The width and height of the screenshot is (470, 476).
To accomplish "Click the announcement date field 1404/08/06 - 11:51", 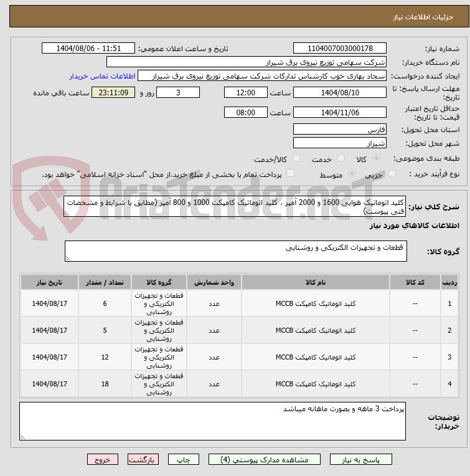I will (88, 48).
